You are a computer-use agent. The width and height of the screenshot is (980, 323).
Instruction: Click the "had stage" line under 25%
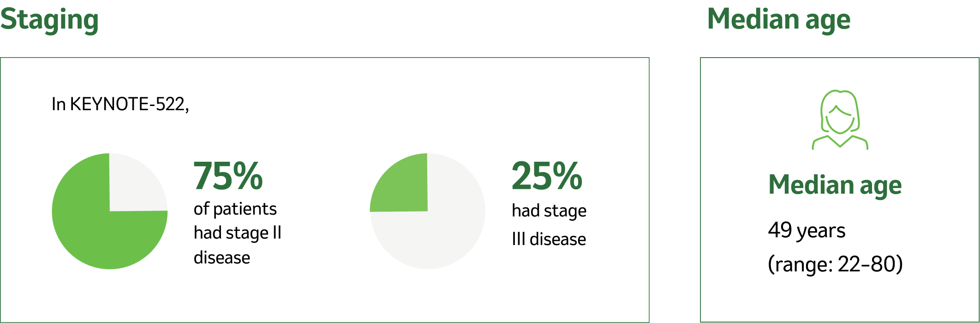point(549,211)
